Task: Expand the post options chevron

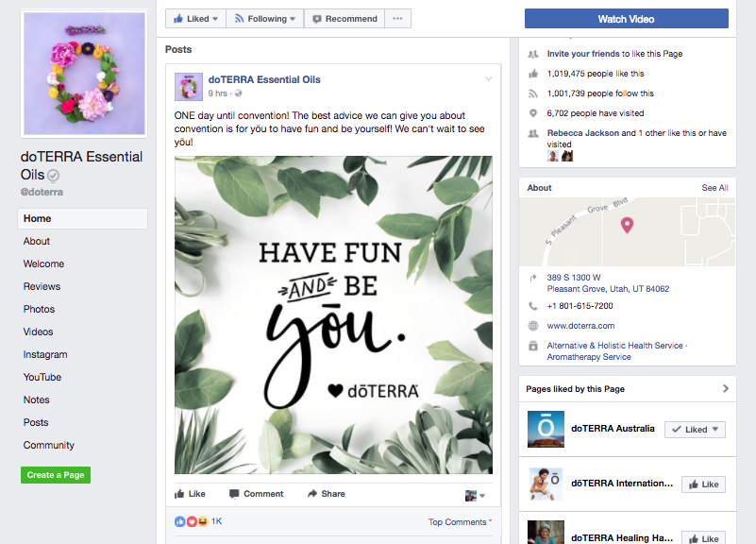Action: pyautogui.click(x=488, y=79)
